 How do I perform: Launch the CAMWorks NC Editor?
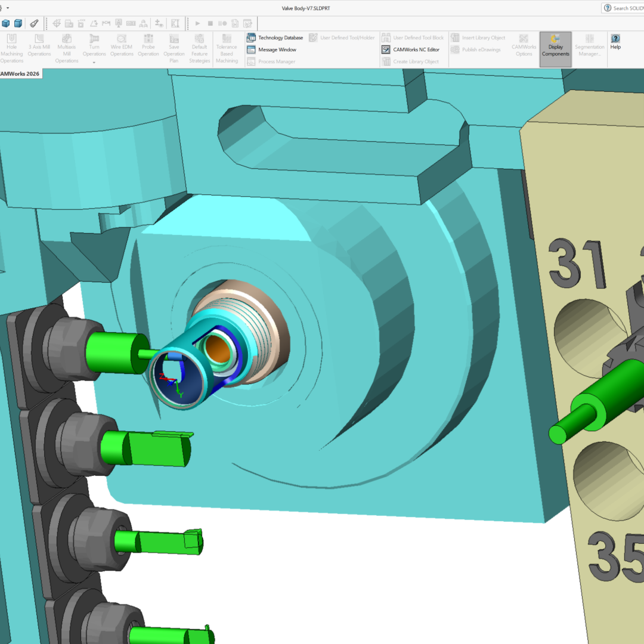[416, 49]
